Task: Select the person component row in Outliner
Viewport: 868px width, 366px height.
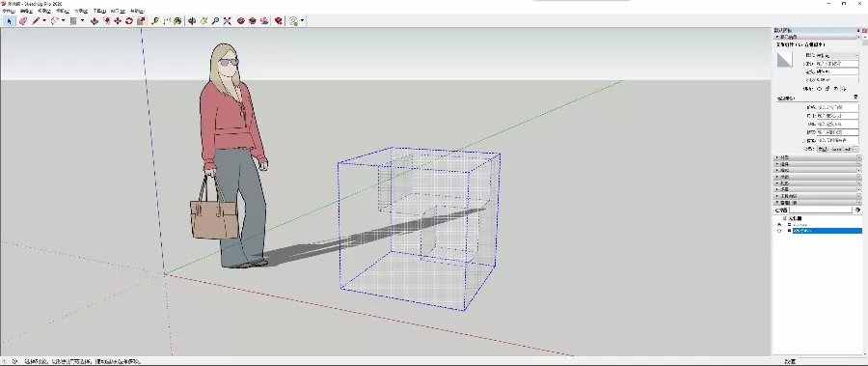Action: click(800, 225)
